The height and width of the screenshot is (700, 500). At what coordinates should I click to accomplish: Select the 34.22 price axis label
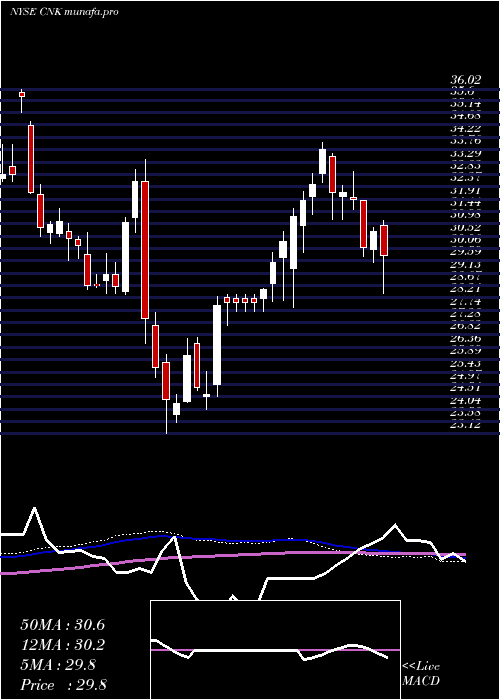click(466, 129)
